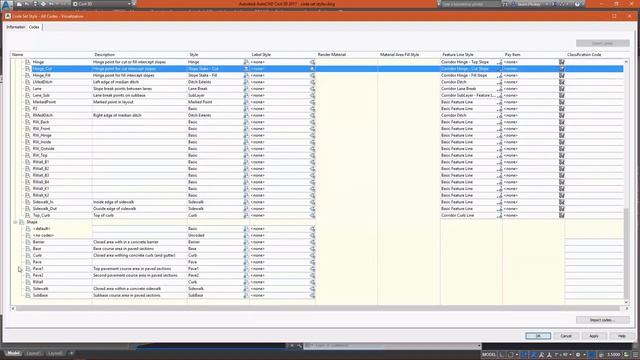640x360 pixels.
Task: Open style picker icon for MarkedPoint row
Action: 246,102
